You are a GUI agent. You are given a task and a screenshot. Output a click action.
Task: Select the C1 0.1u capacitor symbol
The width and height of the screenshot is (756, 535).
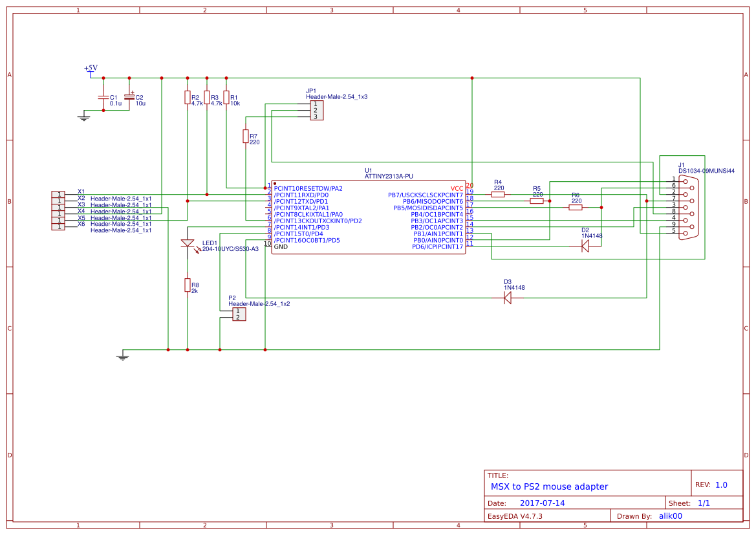point(103,98)
